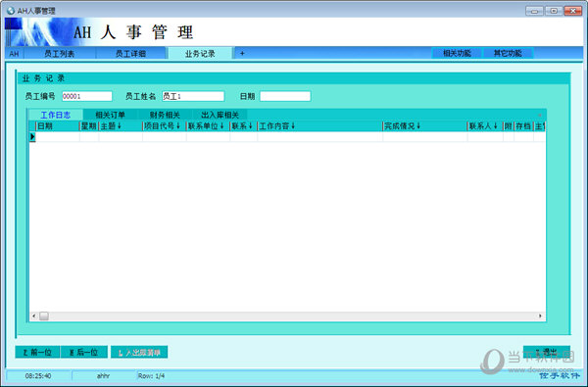Click the AH tab at the left
The height and width of the screenshot is (387, 588).
tap(14, 54)
